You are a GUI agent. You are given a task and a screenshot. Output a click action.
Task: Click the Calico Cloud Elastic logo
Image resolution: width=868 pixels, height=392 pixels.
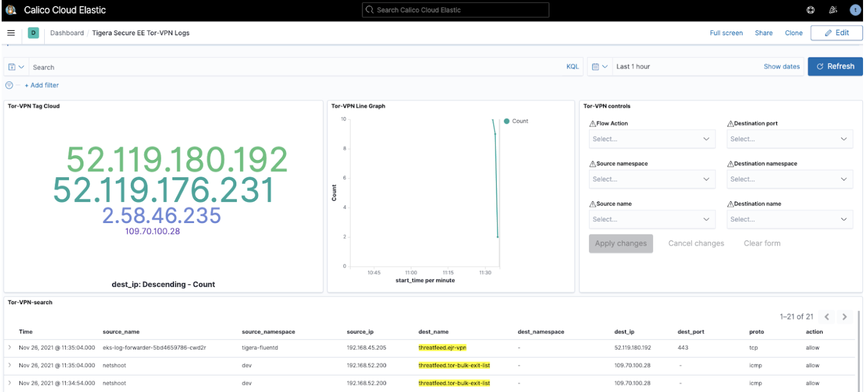(x=10, y=10)
